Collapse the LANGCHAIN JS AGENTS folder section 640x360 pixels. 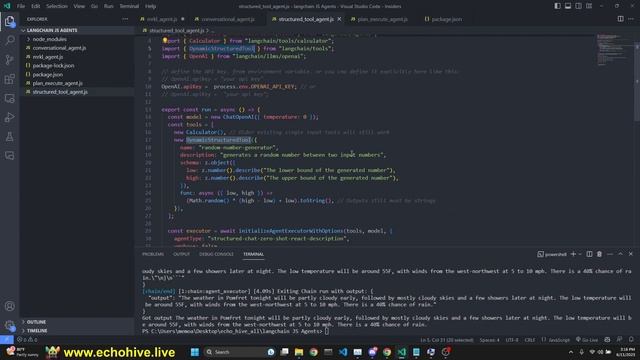78,30
